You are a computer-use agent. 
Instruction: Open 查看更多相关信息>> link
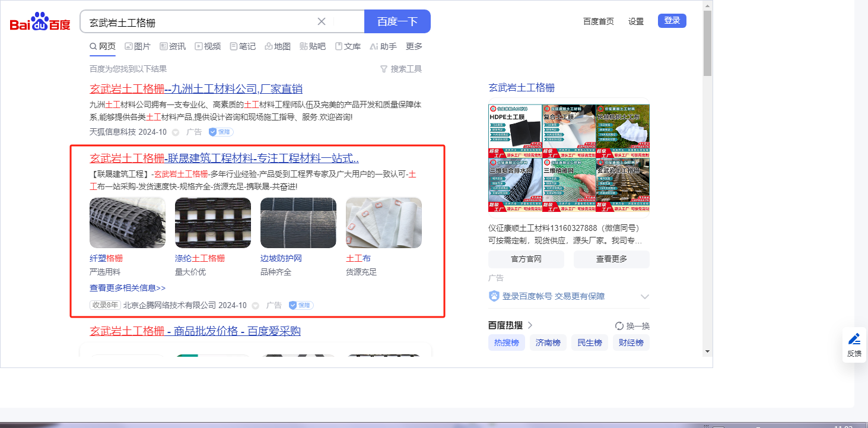[x=128, y=288]
